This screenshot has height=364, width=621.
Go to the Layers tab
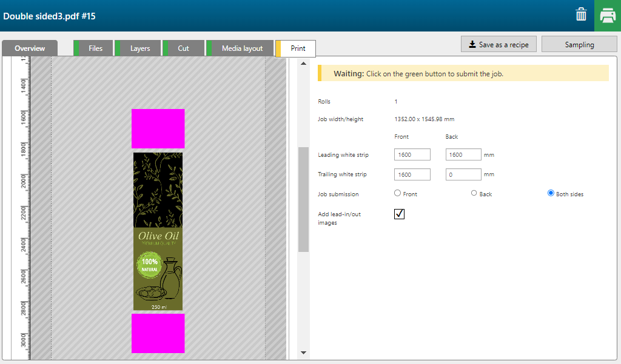[139, 48]
